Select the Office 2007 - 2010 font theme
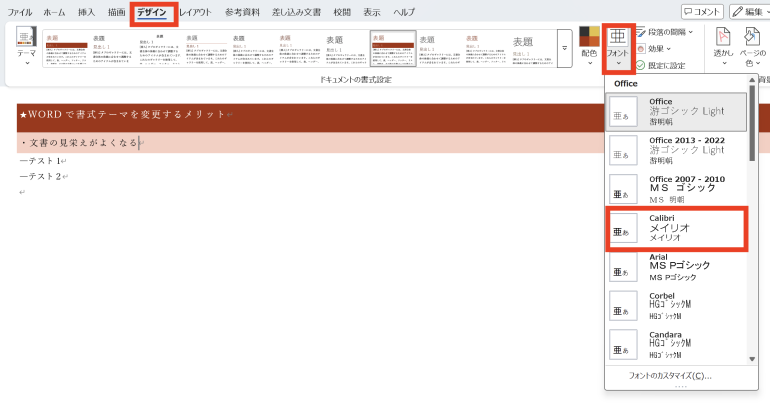This screenshot has height=410, width=770. tap(676, 189)
